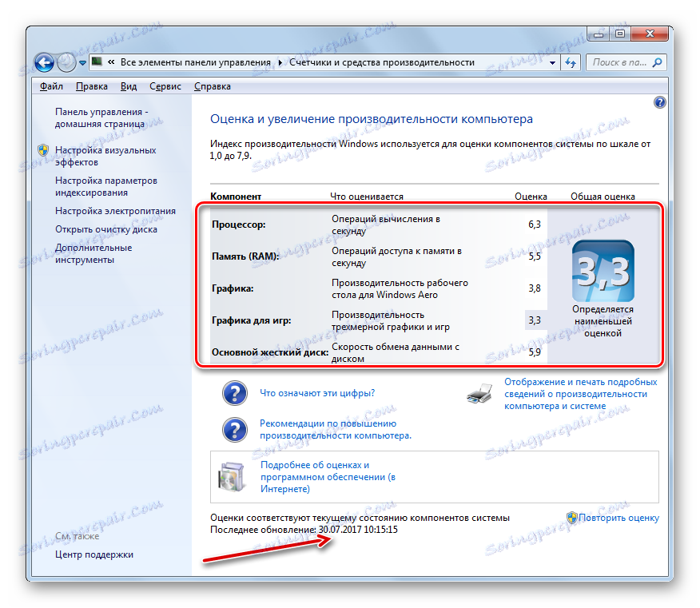The height and width of the screenshot is (608, 700).
Task: Click the Back navigation arrow button
Action: pos(44,62)
